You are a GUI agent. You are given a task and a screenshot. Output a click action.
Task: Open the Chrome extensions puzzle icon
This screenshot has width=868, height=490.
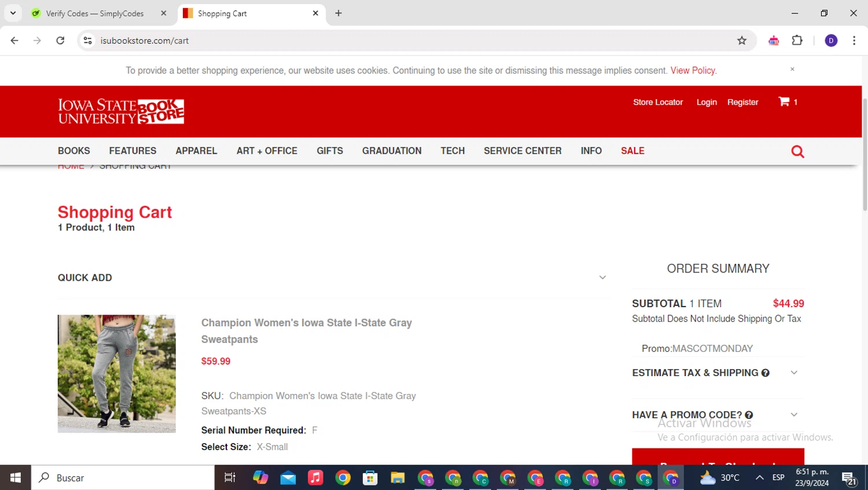pyautogui.click(x=797, y=40)
